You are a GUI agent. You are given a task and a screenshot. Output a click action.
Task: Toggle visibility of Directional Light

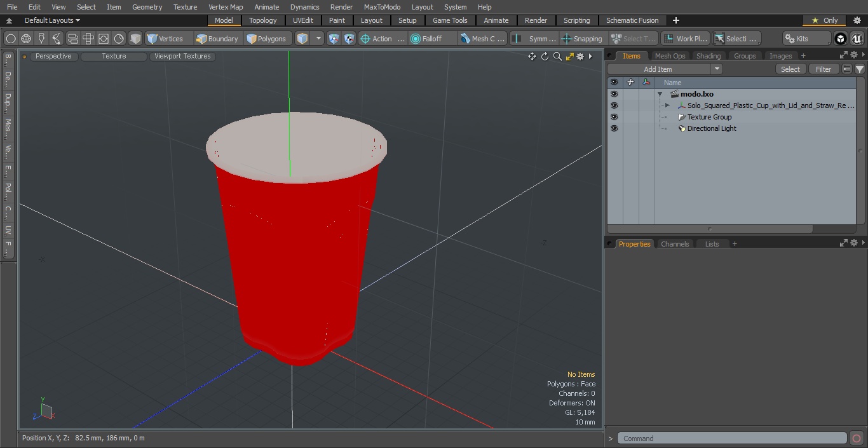point(614,128)
